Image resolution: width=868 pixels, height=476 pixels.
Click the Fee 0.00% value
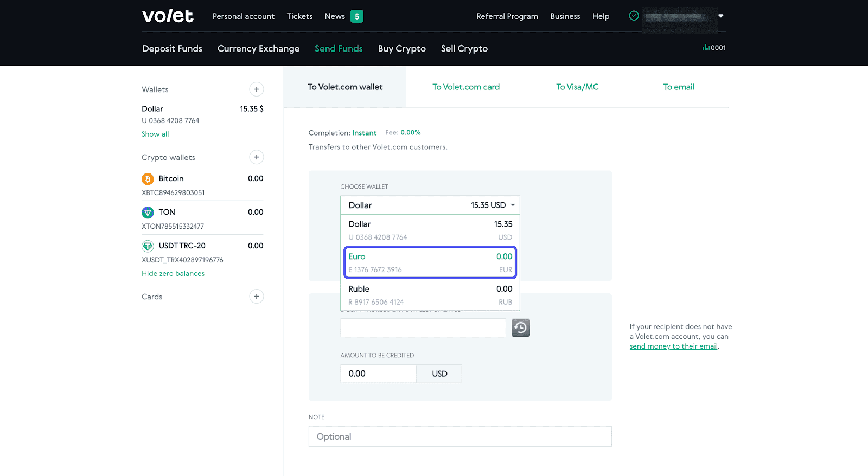[411, 133]
